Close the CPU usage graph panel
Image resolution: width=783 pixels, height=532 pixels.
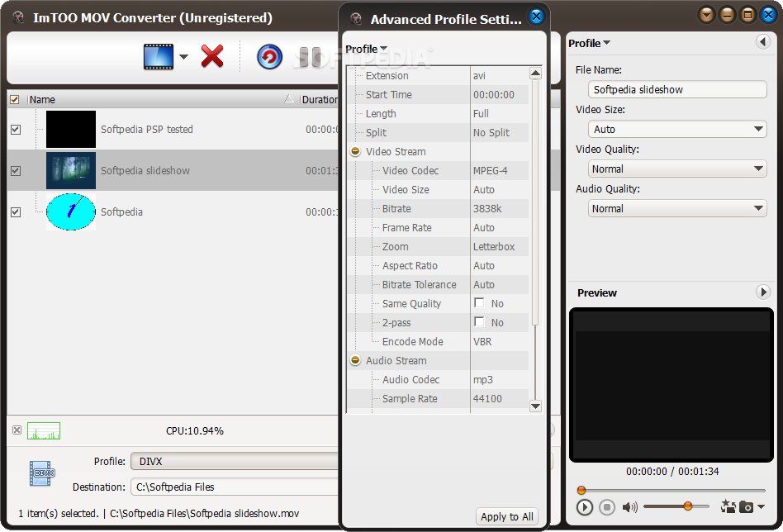(x=17, y=430)
